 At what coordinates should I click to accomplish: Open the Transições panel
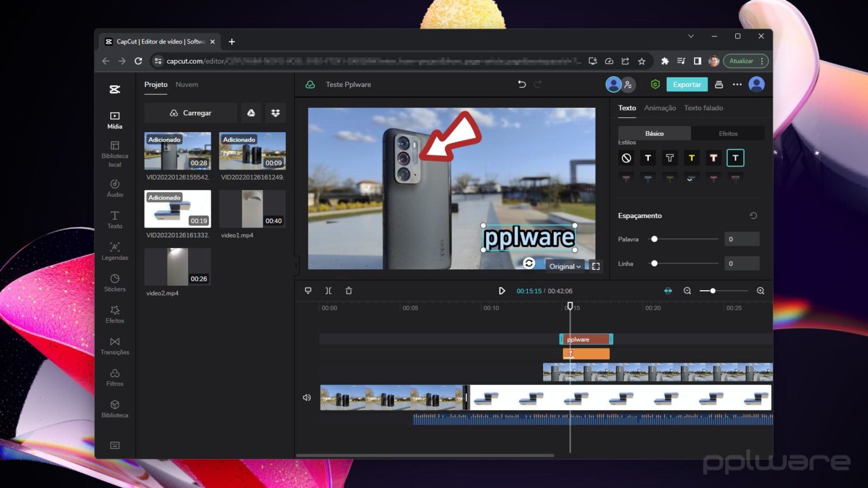tap(115, 346)
